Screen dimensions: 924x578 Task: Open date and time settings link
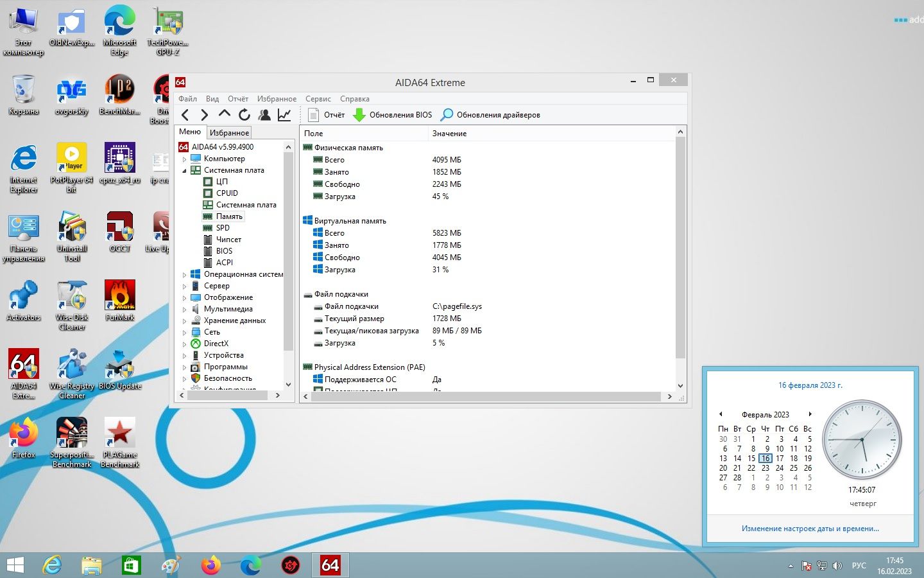810,529
